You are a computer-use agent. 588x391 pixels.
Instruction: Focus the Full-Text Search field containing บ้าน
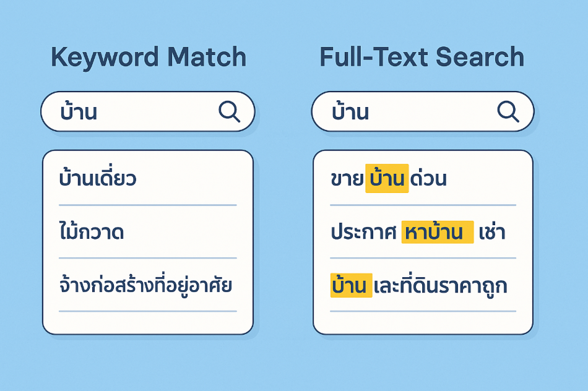tap(423, 111)
